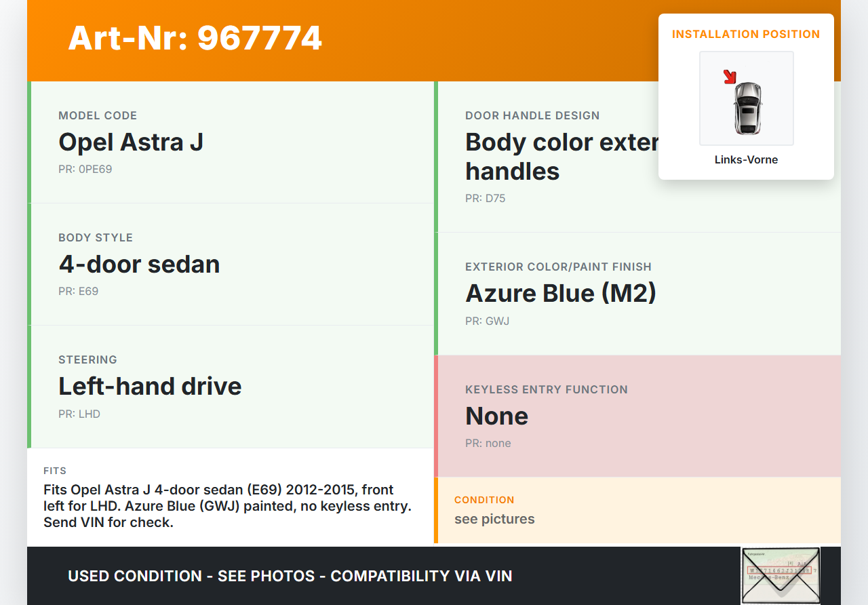Select the 4-door sedan body style
This screenshot has width=868, height=605.
coord(139,264)
